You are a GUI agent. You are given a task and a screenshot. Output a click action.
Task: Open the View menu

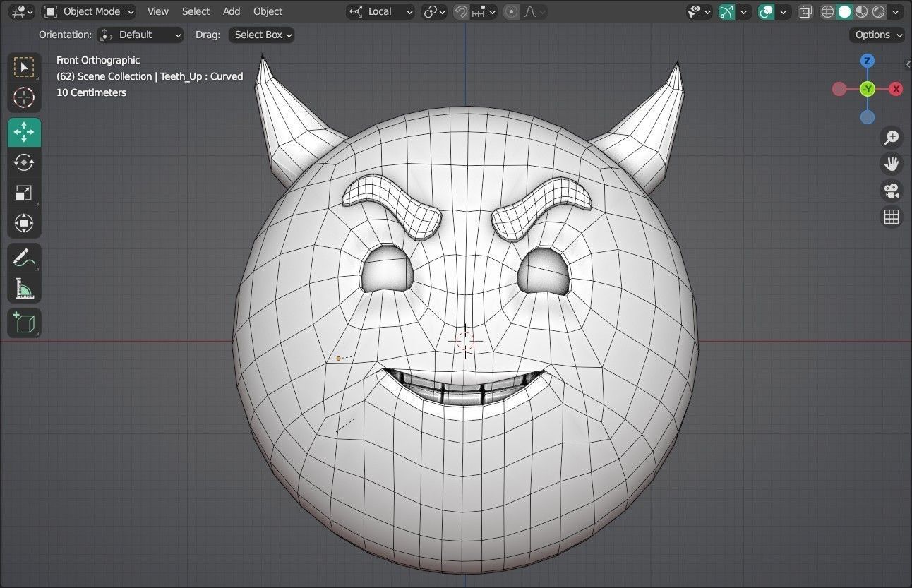pos(157,11)
